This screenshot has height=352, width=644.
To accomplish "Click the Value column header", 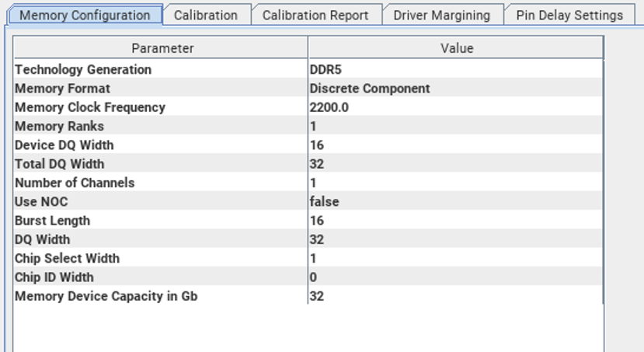I will [456, 48].
